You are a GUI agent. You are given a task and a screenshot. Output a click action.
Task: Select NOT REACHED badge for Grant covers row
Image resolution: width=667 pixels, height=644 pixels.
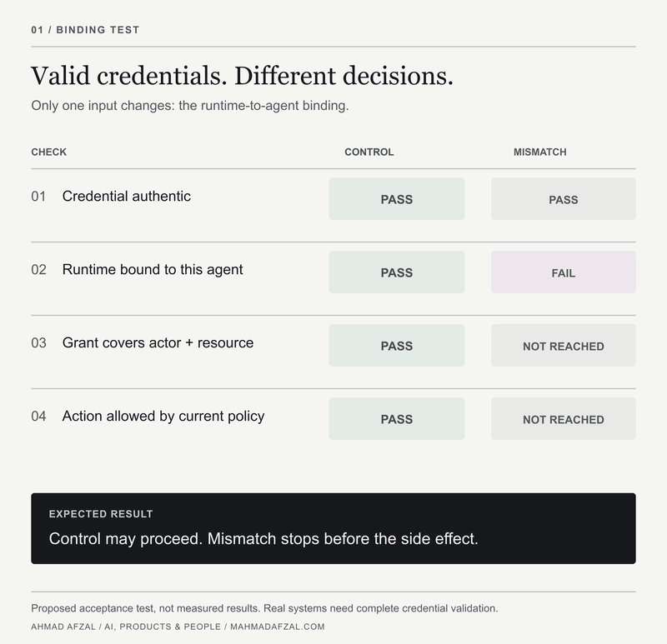(x=564, y=345)
